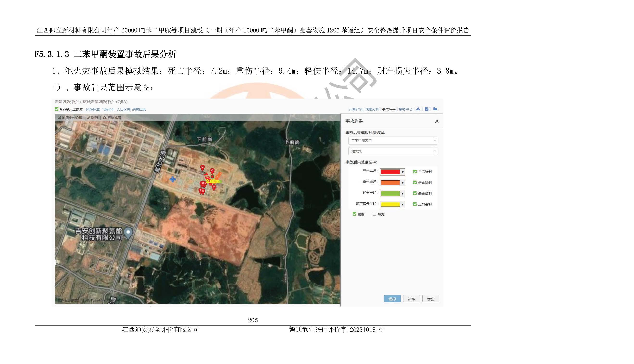Screen dimensions: 634x364
Task: Click the blue cross marker on map
Action: click(x=172, y=179)
